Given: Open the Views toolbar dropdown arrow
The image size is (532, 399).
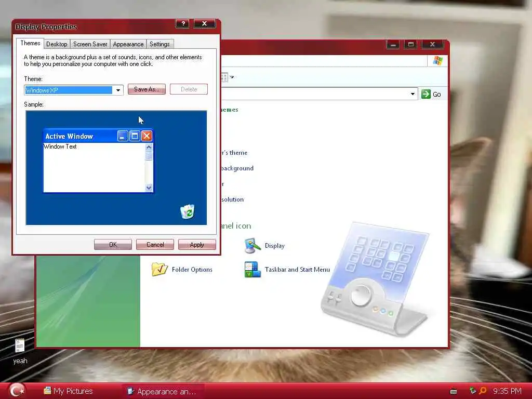Looking at the screenshot, I should pyautogui.click(x=232, y=77).
